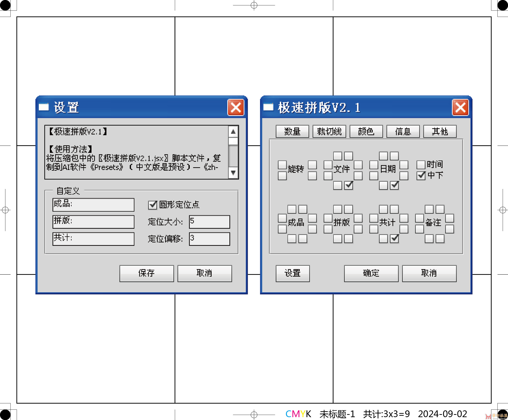Click 取消 in the 极速拼版V2.1 dialog
Screen dimensions: 508x420
(x=429, y=273)
